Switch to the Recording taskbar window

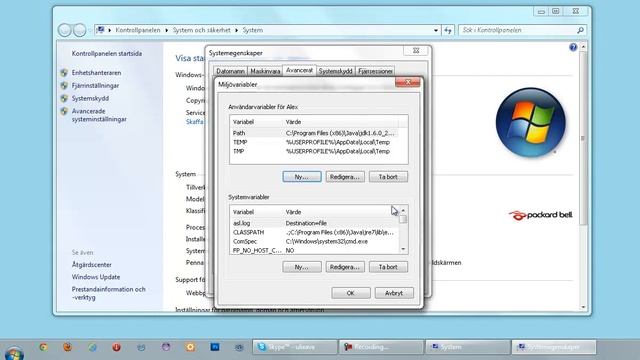(x=381, y=347)
